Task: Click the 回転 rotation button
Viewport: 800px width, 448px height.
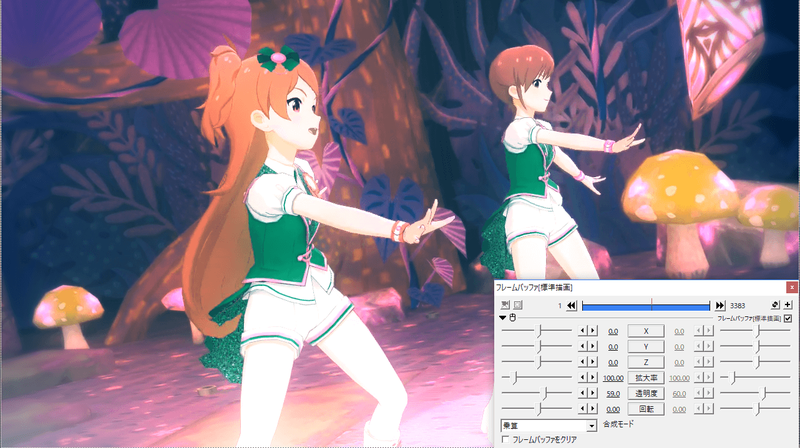Action: pos(646,409)
